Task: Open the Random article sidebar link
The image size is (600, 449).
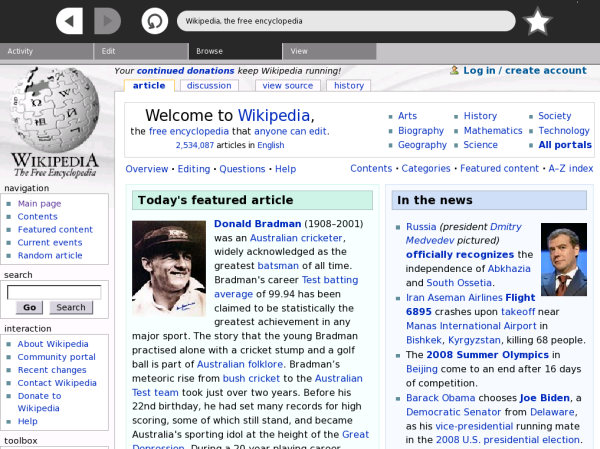Action: pos(50,255)
